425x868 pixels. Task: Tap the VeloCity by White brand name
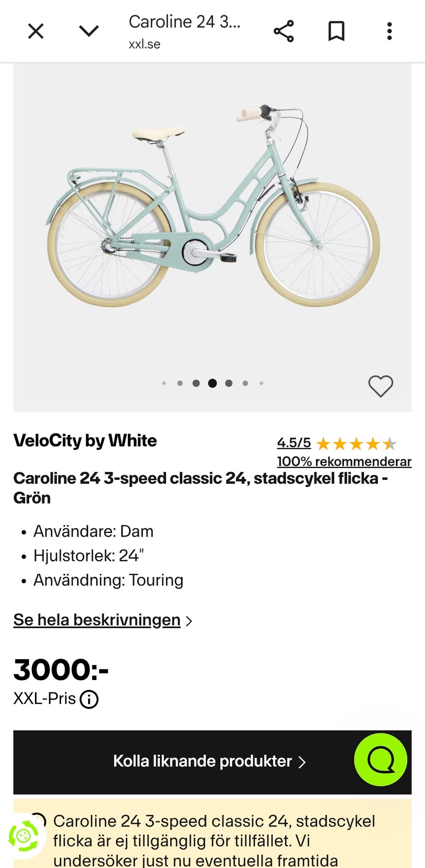click(x=85, y=441)
